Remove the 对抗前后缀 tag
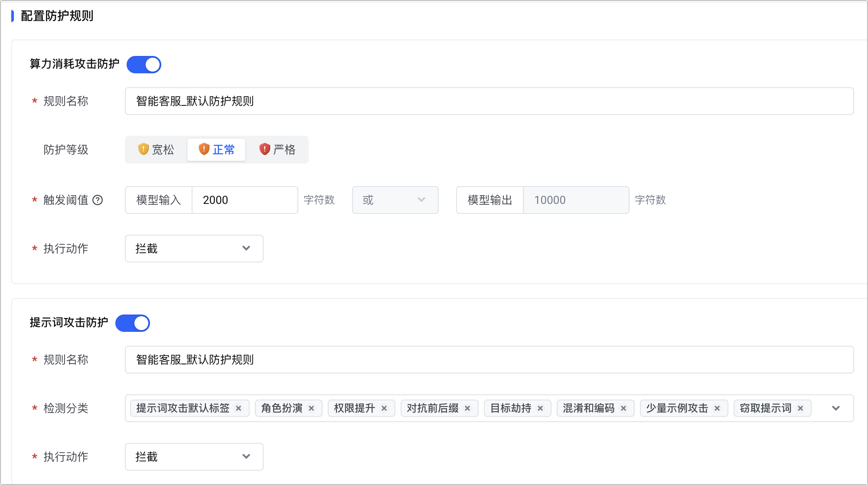 [467, 408]
